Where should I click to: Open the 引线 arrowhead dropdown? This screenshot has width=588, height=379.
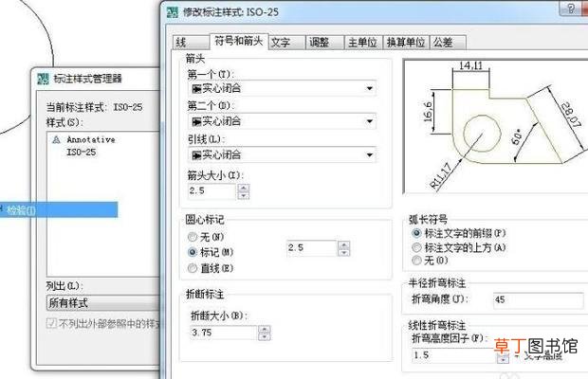(x=282, y=154)
